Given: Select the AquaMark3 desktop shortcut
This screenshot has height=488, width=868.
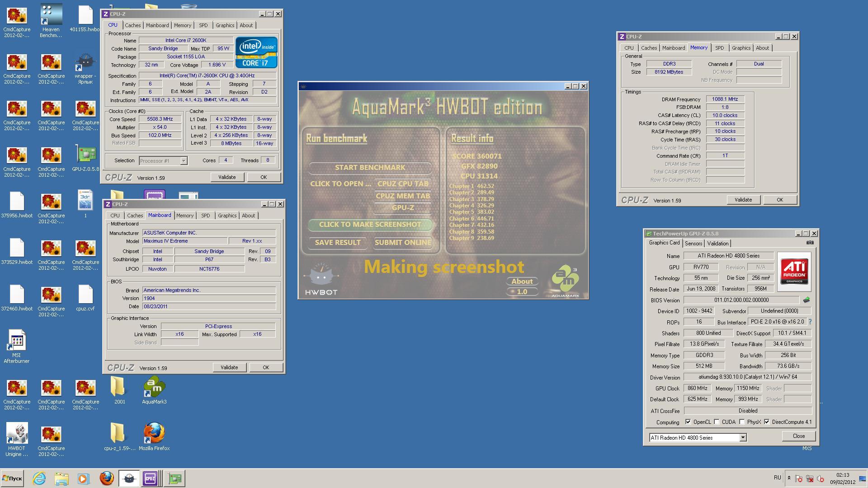Looking at the screenshot, I should click(x=154, y=391).
